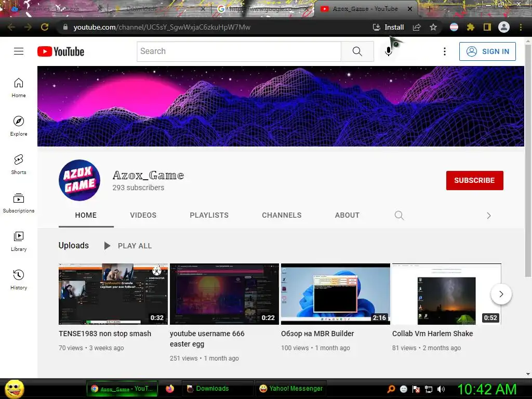This screenshot has width=532, height=399.
Task: Open the Uploads section link
Action: coord(74,245)
